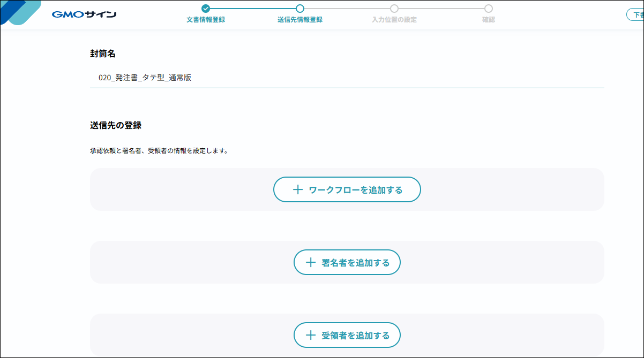Click the blue ribbon graphic in the top-left corner
The height and width of the screenshot is (358, 644).
20,12
